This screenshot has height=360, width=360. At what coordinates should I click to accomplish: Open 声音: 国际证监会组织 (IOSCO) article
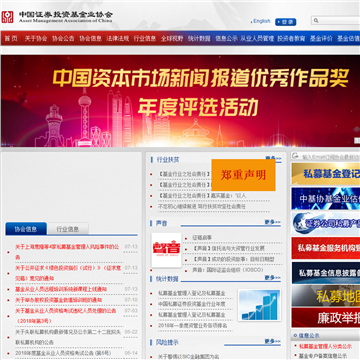click(228, 269)
